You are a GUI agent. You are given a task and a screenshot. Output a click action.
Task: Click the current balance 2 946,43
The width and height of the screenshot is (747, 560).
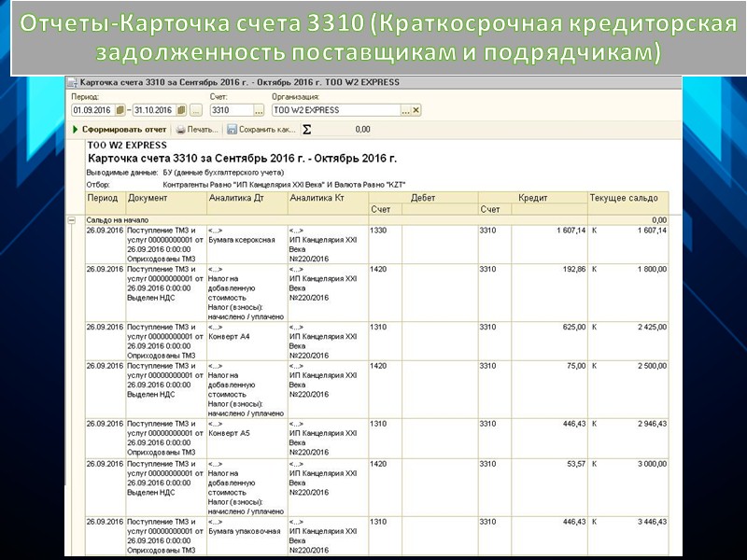652,424
